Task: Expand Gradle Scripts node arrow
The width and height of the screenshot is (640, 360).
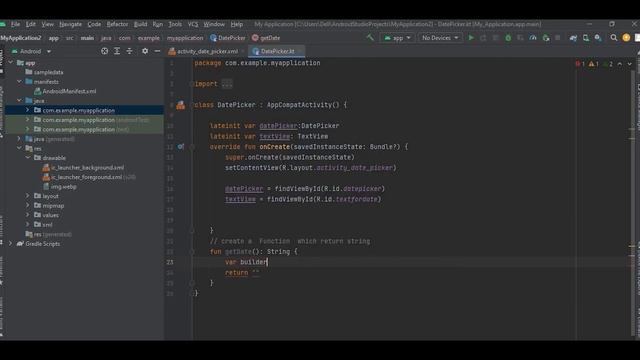Action: click(11, 243)
